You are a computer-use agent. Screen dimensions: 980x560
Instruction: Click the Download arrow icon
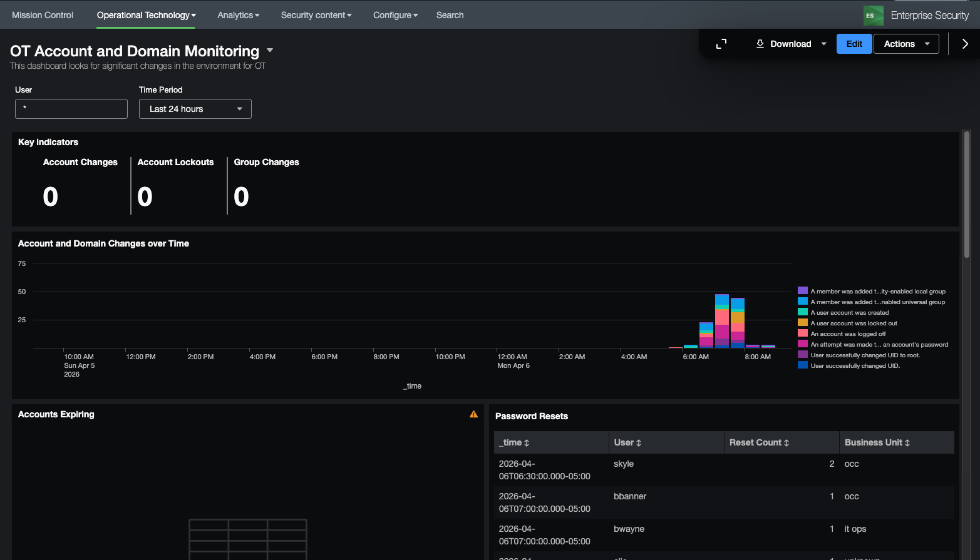(x=760, y=44)
